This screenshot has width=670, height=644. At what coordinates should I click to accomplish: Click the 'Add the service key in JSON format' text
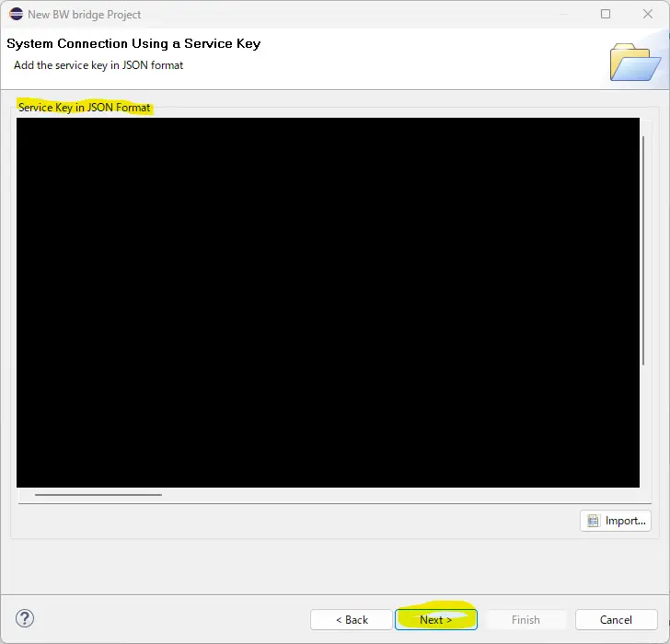98,65
